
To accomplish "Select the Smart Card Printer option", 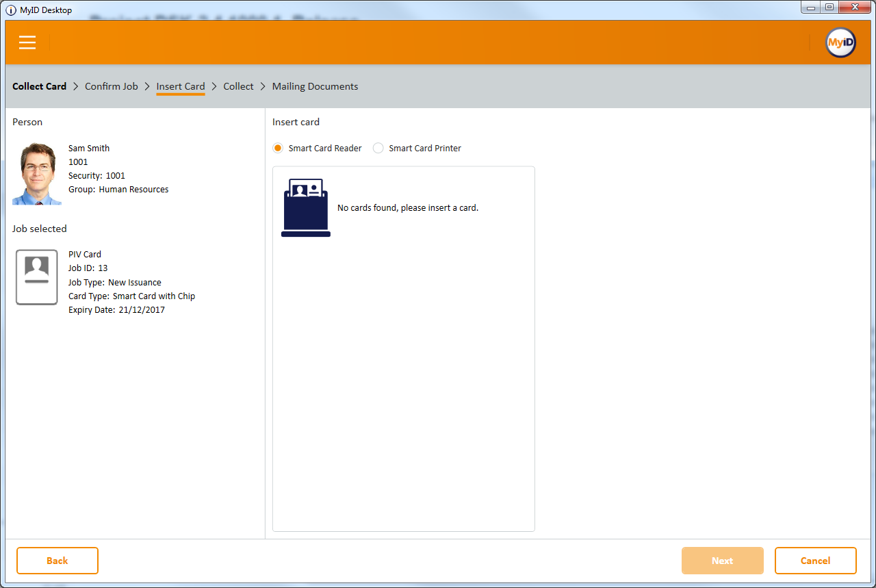I will pos(378,148).
